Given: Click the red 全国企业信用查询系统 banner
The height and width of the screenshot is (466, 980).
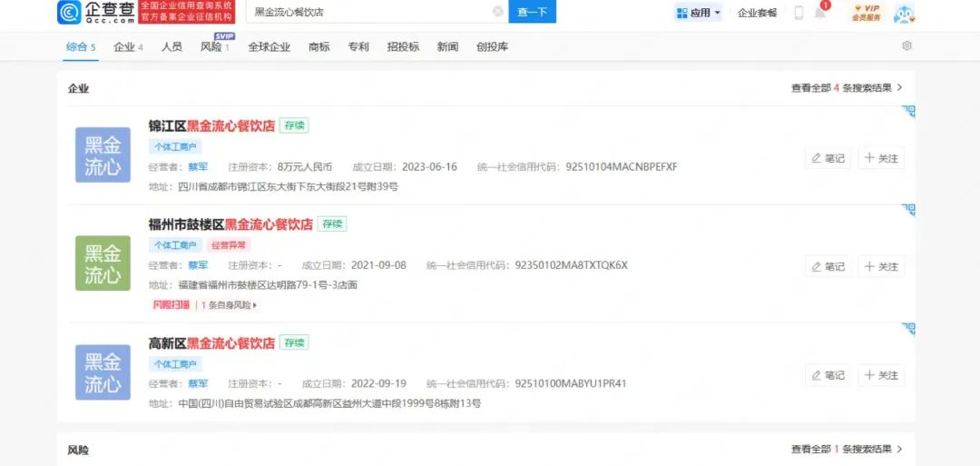Looking at the screenshot, I should pyautogui.click(x=188, y=12).
